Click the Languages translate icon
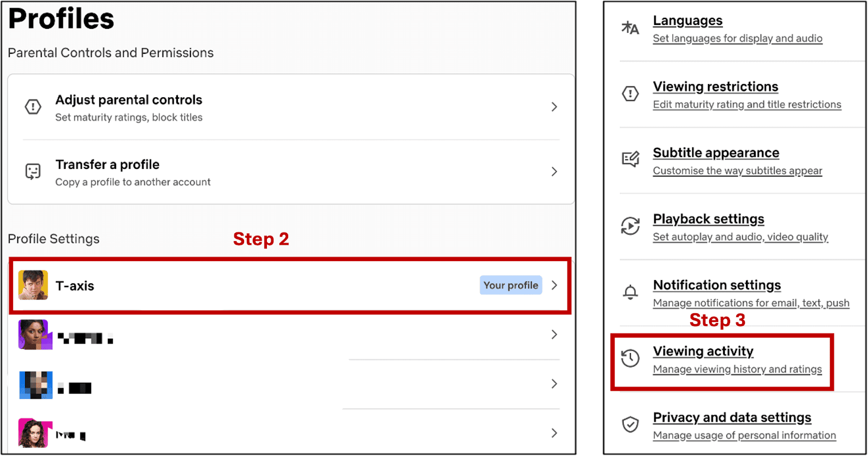This screenshot has width=868, height=456. (x=630, y=28)
